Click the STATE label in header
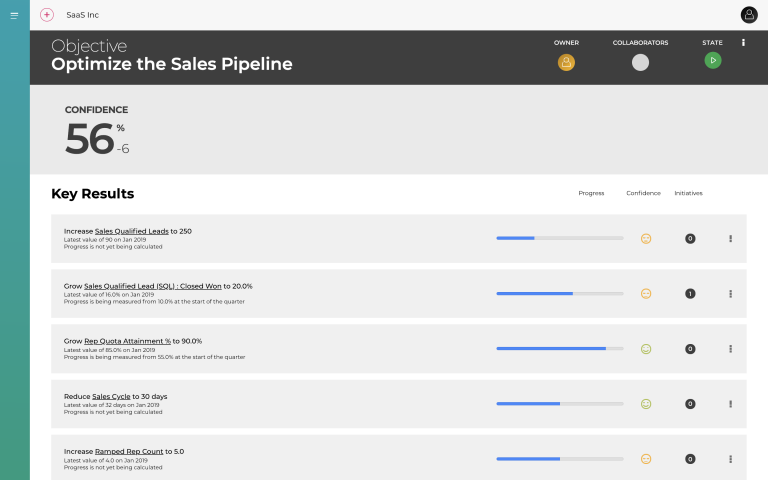768x480 pixels. (x=712, y=43)
